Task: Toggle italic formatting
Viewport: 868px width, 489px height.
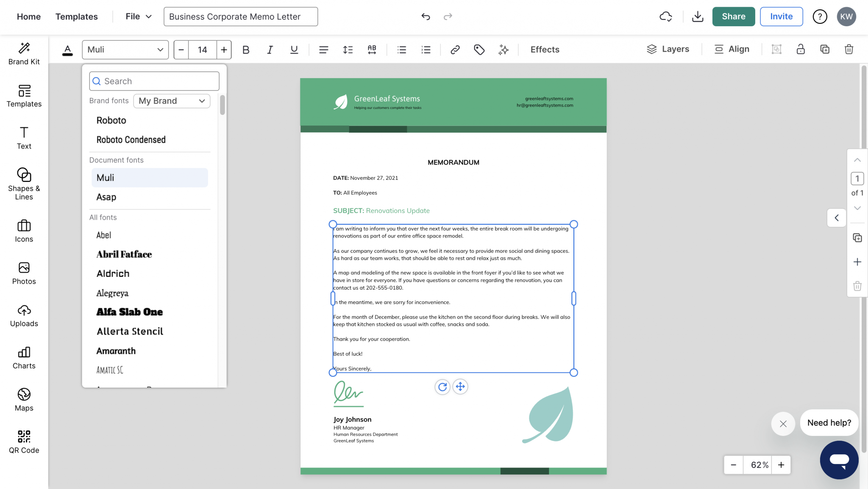Action: 270,50
